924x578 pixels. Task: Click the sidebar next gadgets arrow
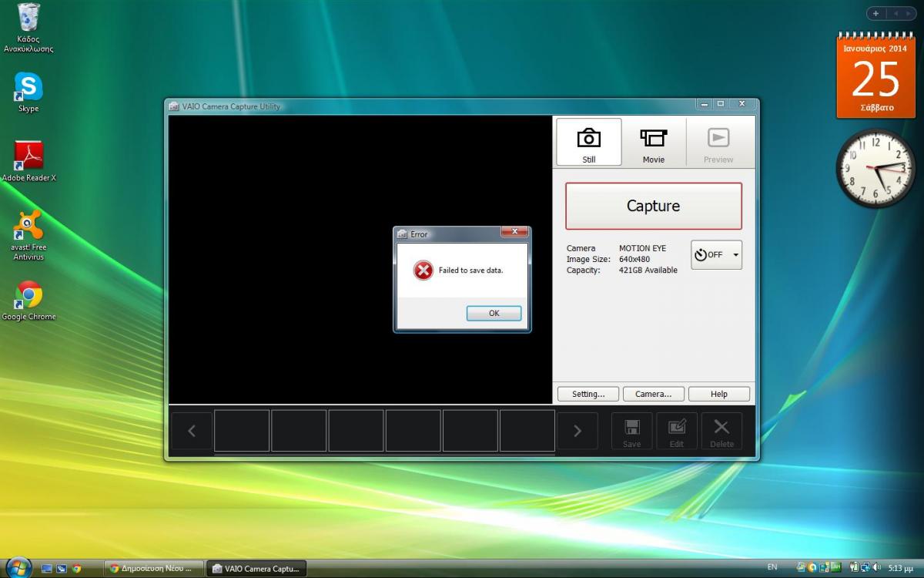pyautogui.click(x=907, y=13)
